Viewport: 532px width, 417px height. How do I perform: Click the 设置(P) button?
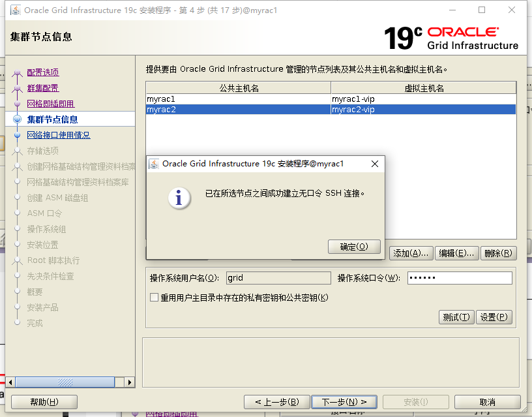[x=494, y=317]
